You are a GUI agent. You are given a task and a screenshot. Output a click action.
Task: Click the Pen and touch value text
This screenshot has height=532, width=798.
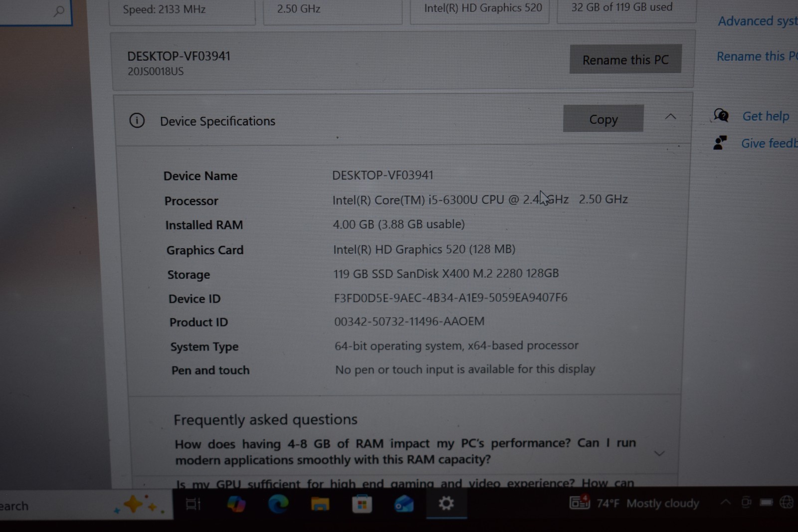click(465, 369)
